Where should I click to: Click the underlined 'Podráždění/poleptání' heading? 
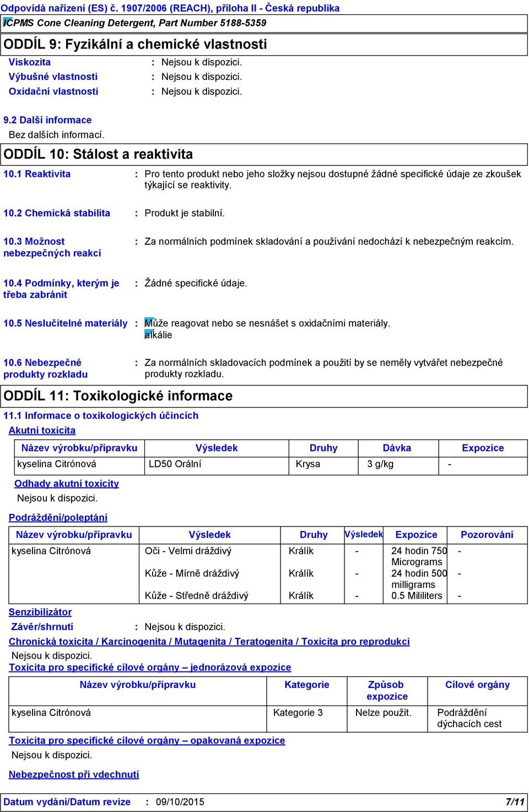coord(58,518)
